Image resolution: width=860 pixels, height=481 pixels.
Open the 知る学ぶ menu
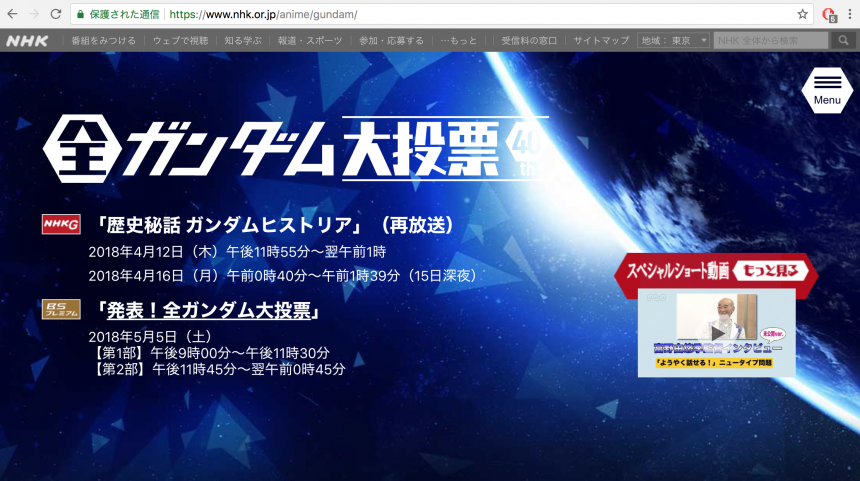243,41
